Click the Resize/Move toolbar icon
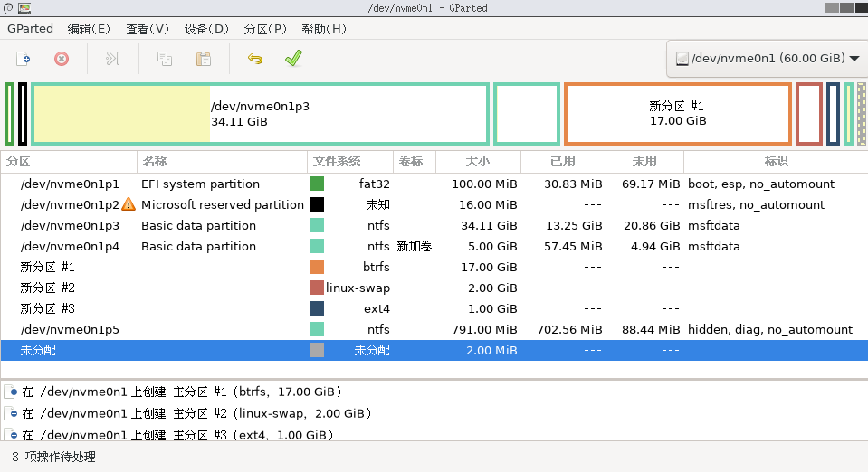 pos(112,59)
